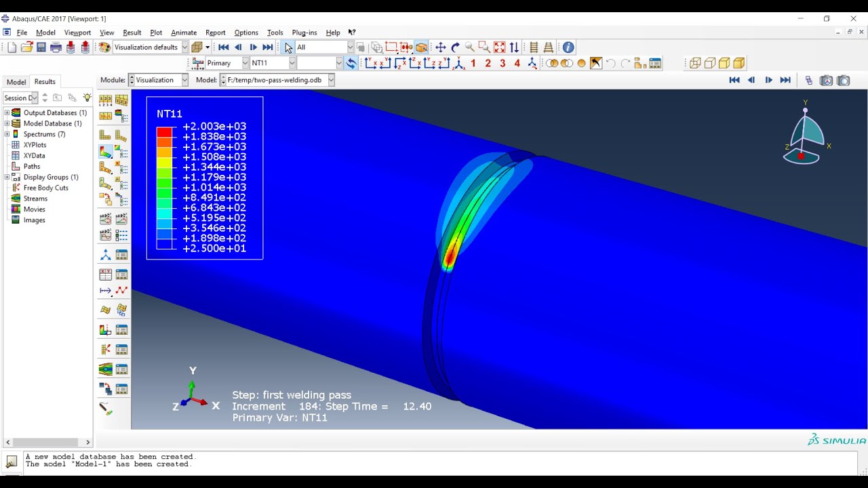Open the Query information icon

pyautogui.click(x=568, y=47)
